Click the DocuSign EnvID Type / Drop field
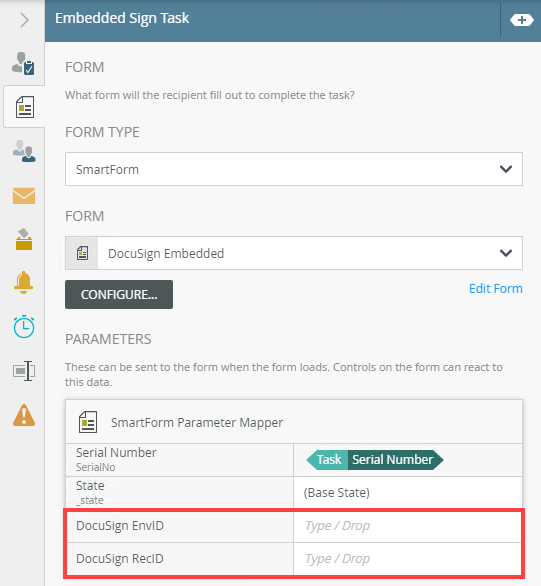This screenshot has width=541, height=586. (407, 526)
